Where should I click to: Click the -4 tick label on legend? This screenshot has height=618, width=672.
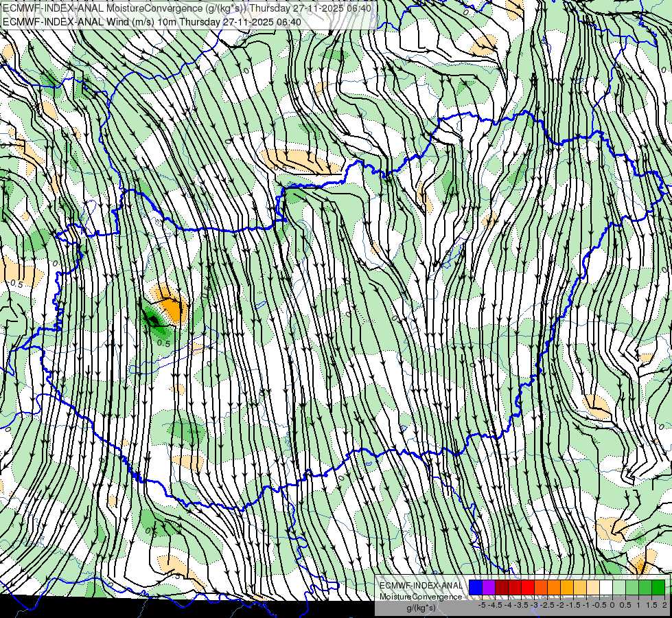point(508,605)
